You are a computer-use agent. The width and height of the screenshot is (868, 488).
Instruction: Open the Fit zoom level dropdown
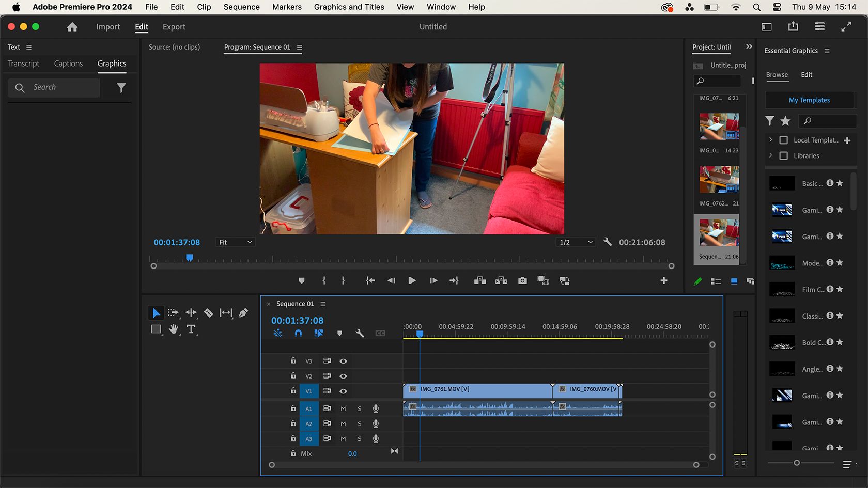235,242
